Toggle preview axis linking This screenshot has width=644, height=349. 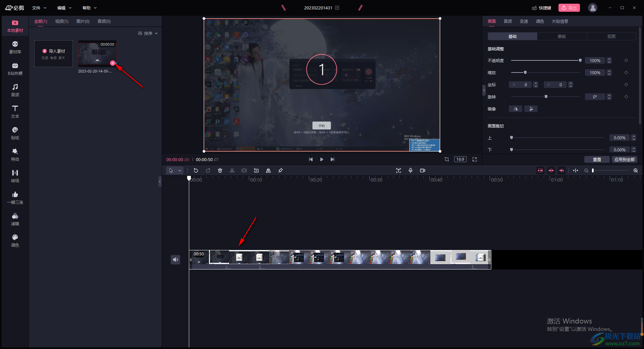[562, 170]
